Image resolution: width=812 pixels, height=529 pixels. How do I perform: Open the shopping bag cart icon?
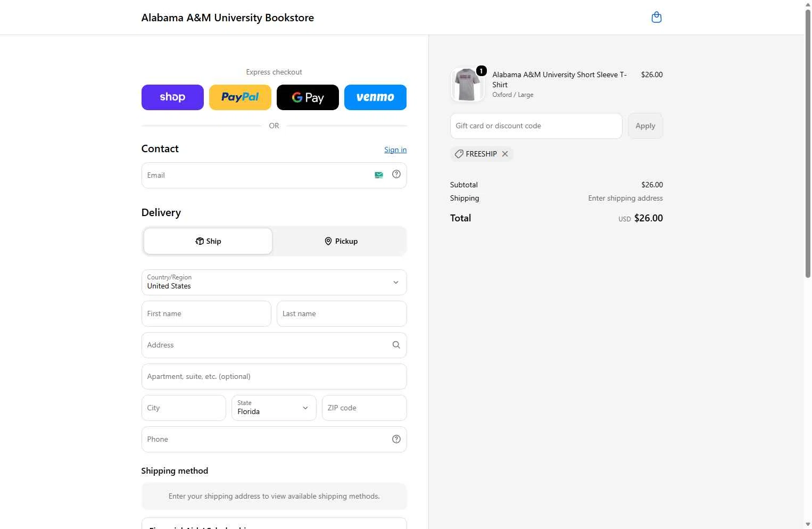tap(657, 18)
